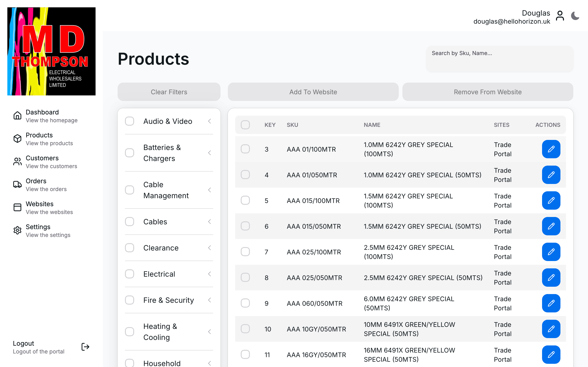588x367 pixels.
Task: Expand the Fire & Security chevron
Action: [x=209, y=300]
